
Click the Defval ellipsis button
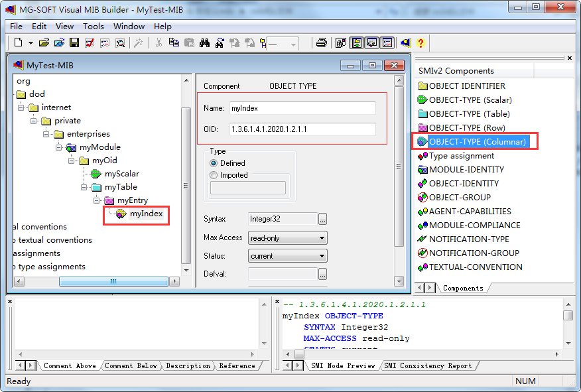tap(322, 274)
